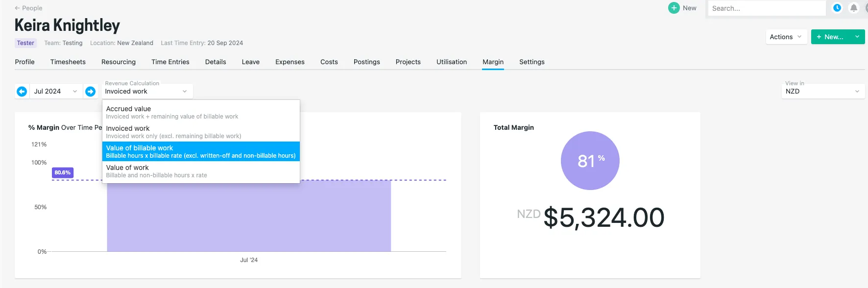The height and width of the screenshot is (288, 868).
Task: Click the green + New... button
Action: pos(831,37)
